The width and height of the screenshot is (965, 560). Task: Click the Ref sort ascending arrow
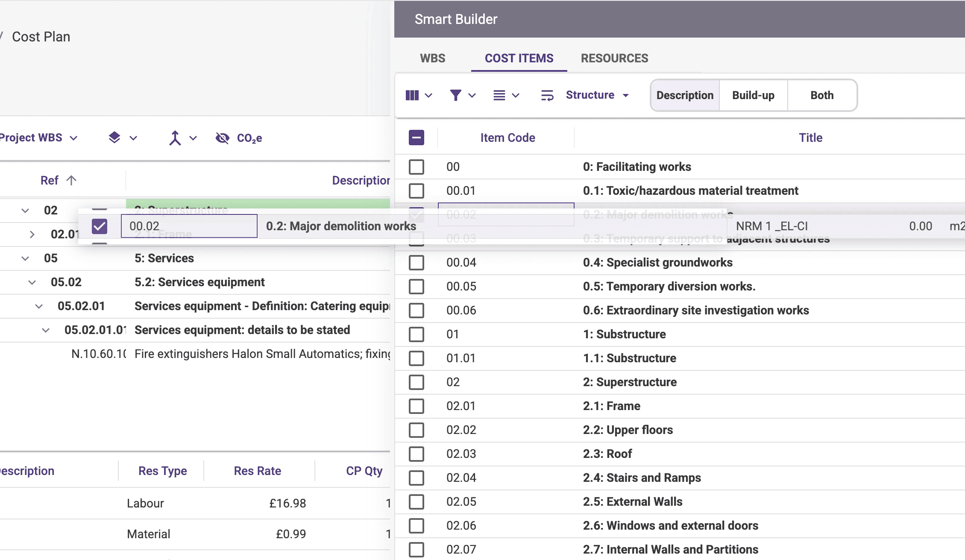coord(71,180)
